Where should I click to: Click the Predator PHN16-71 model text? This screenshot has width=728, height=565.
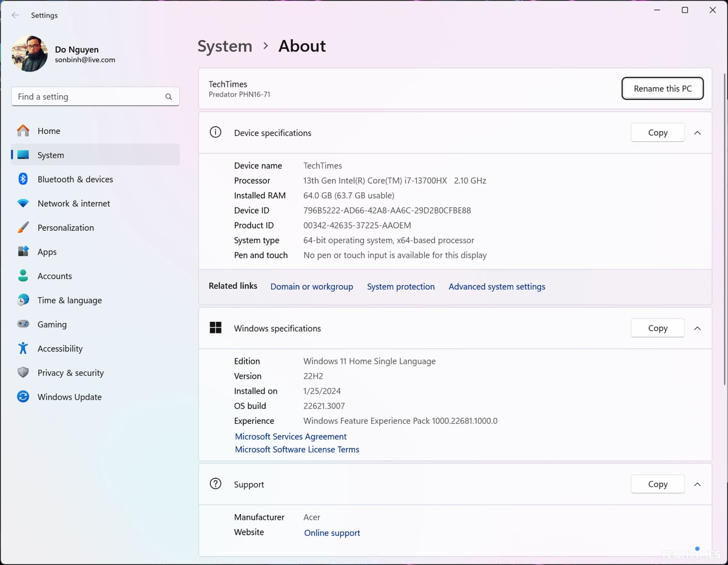coord(240,95)
